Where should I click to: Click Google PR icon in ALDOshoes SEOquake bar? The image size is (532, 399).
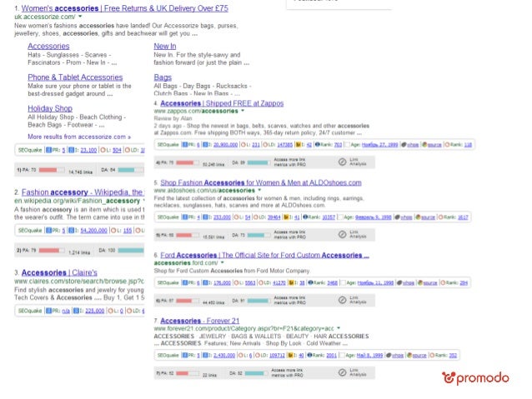[x=185, y=217]
